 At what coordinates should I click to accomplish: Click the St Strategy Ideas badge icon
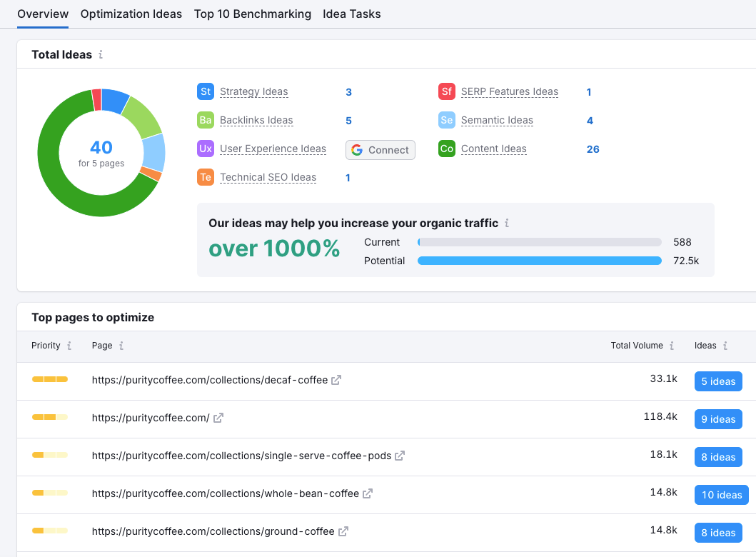click(206, 91)
